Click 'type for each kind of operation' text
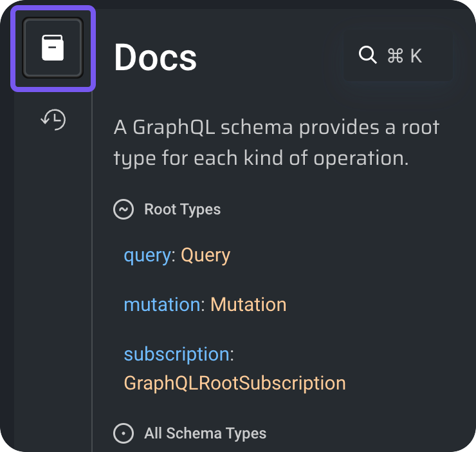This screenshot has width=476, height=452. pos(261,158)
